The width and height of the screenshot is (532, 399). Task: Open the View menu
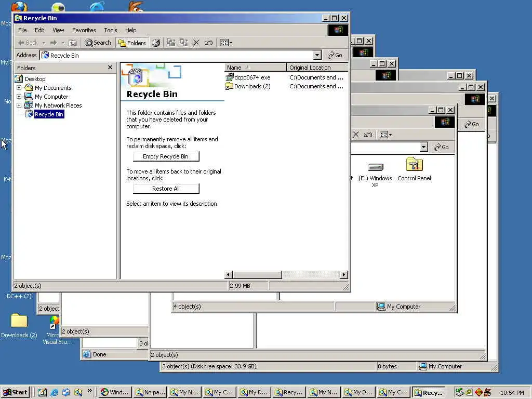(x=58, y=30)
